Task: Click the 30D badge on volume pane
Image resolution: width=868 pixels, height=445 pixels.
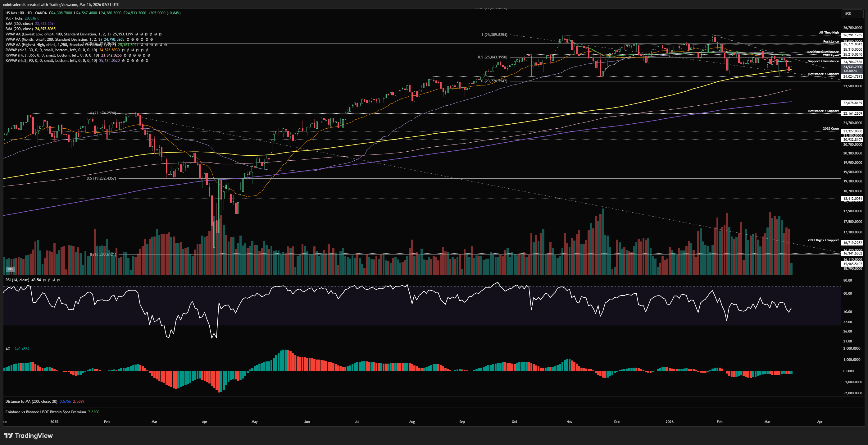Action: click(11, 269)
